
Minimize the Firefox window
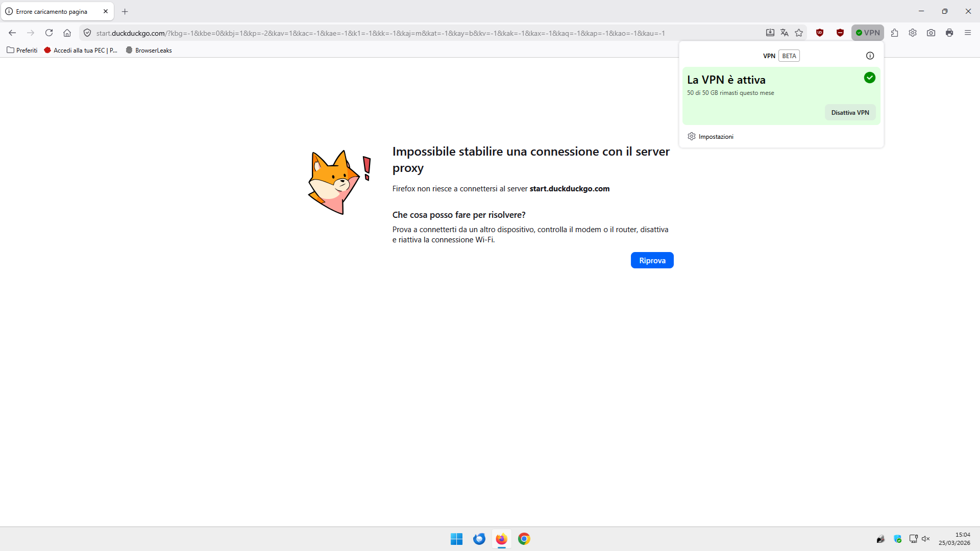921,11
